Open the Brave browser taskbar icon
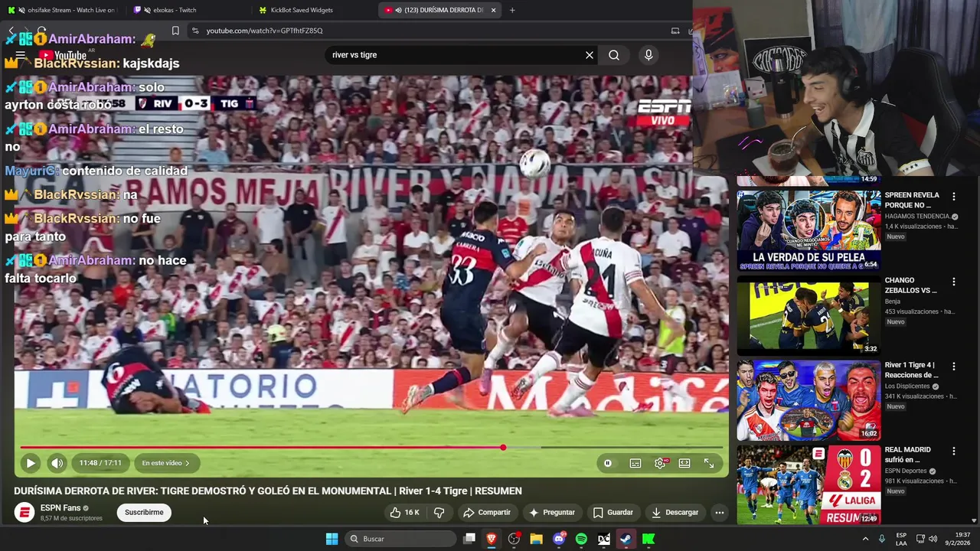The image size is (980, 551). point(492,539)
